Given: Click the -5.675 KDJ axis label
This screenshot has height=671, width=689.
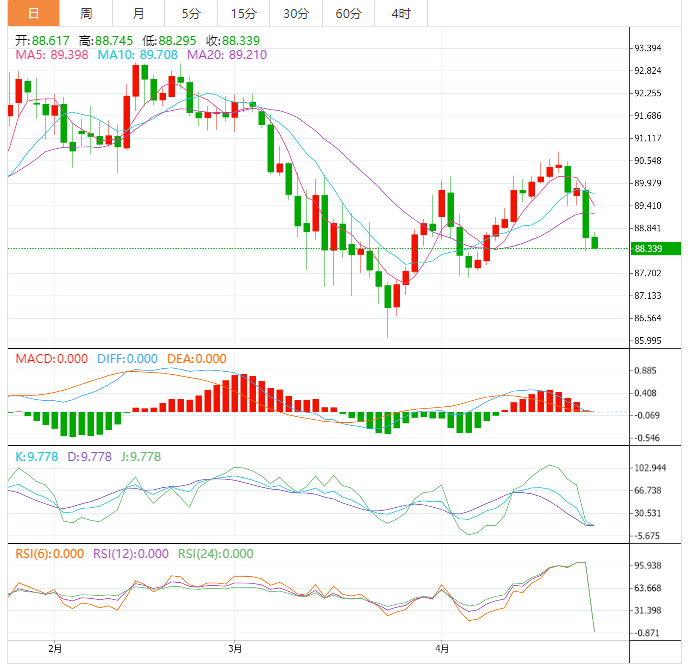Looking at the screenshot, I should coord(647,536).
